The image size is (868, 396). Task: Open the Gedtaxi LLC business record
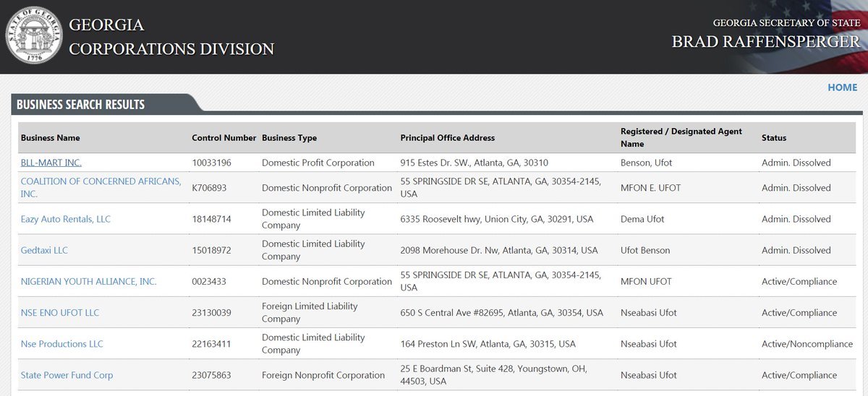point(44,250)
